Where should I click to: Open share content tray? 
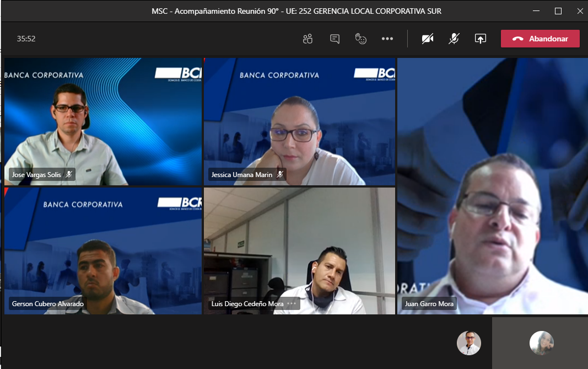coord(481,39)
